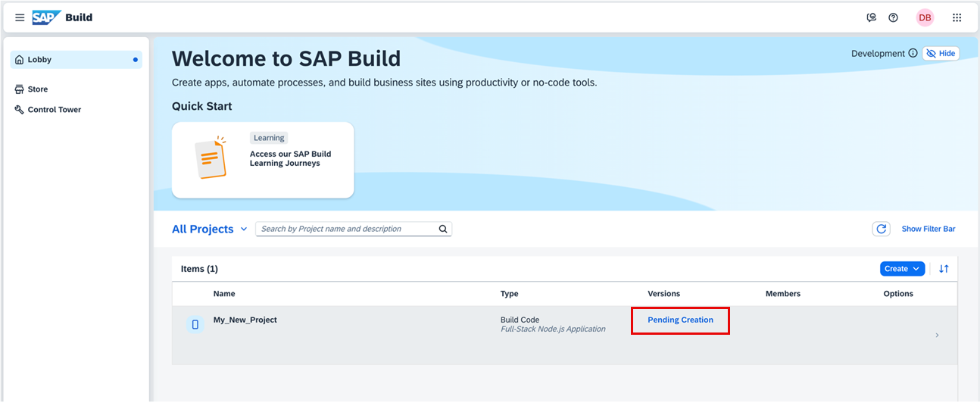Viewport: 980px width, 409px height.
Task: Click the Items (1) heading
Action: click(x=199, y=269)
